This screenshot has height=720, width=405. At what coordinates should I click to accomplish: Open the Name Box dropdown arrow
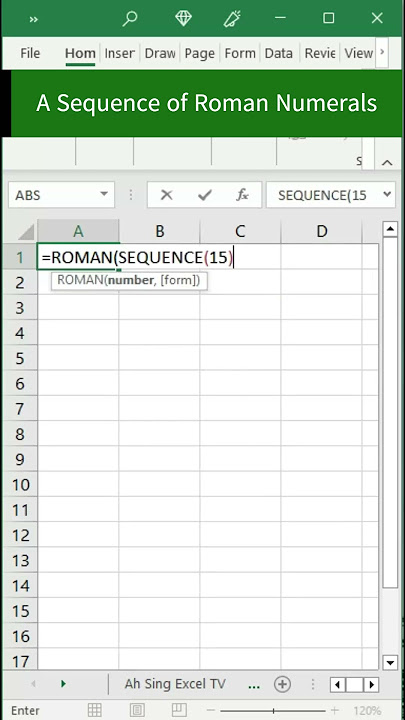(x=104, y=195)
